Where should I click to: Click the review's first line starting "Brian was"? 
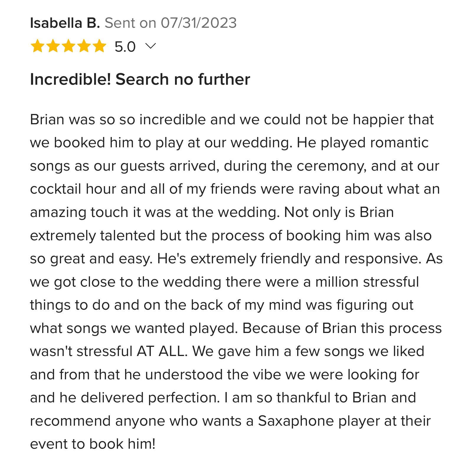232,120
